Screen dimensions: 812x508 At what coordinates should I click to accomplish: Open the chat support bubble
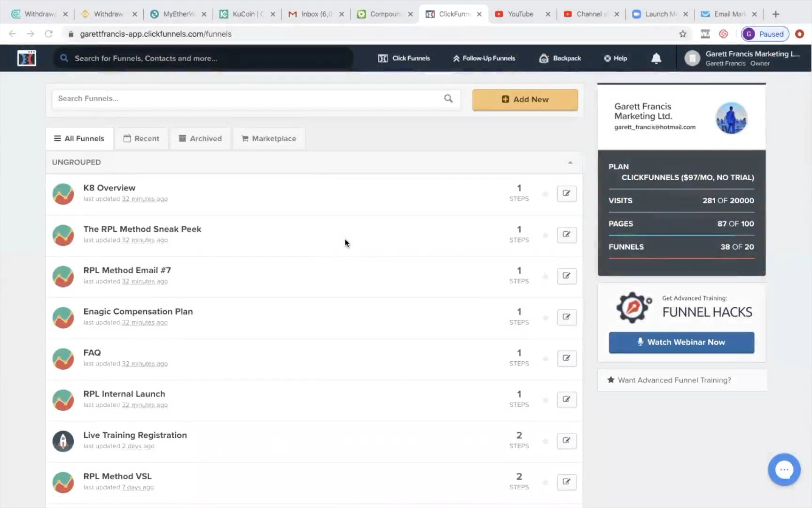point(784,469)
